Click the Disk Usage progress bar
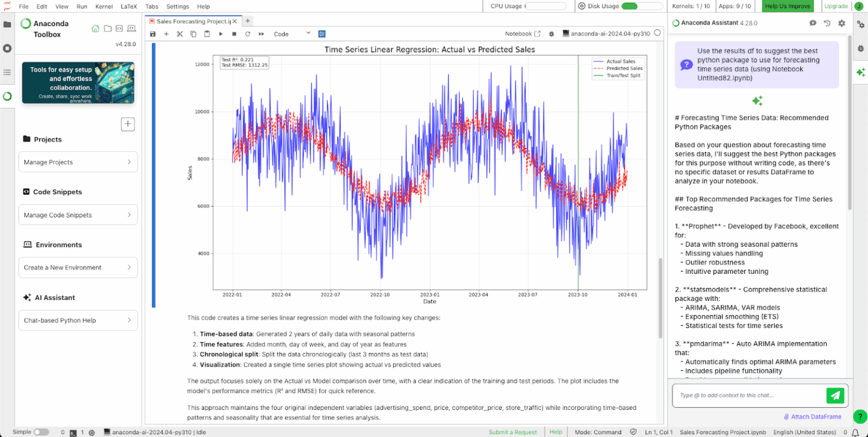The height and width of the screenshot is (437, 868). coord(642,6)
